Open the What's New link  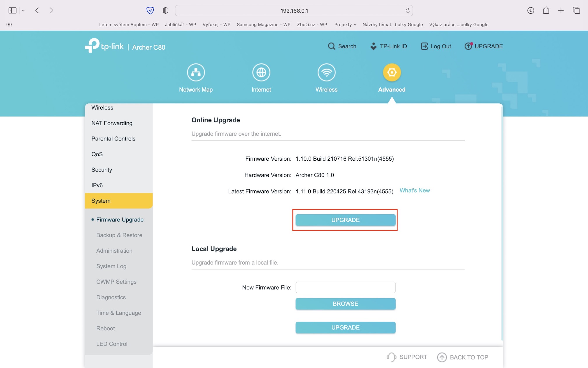click(x=414, y=190)
